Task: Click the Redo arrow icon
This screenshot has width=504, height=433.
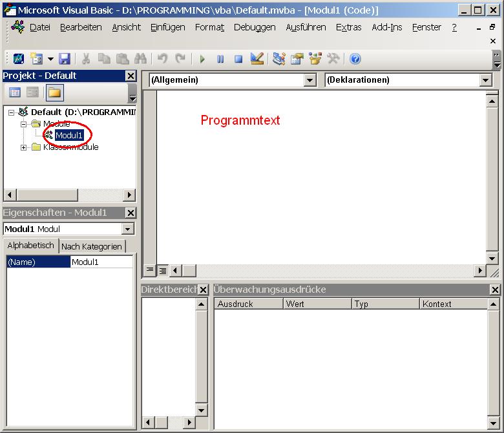Action: pos(180,59)
